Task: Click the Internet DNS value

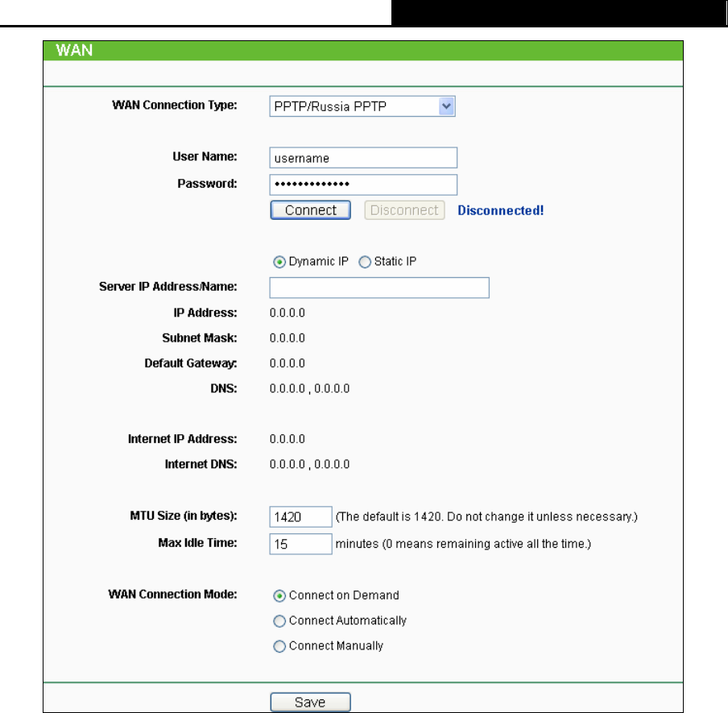Action: (309, 465)
